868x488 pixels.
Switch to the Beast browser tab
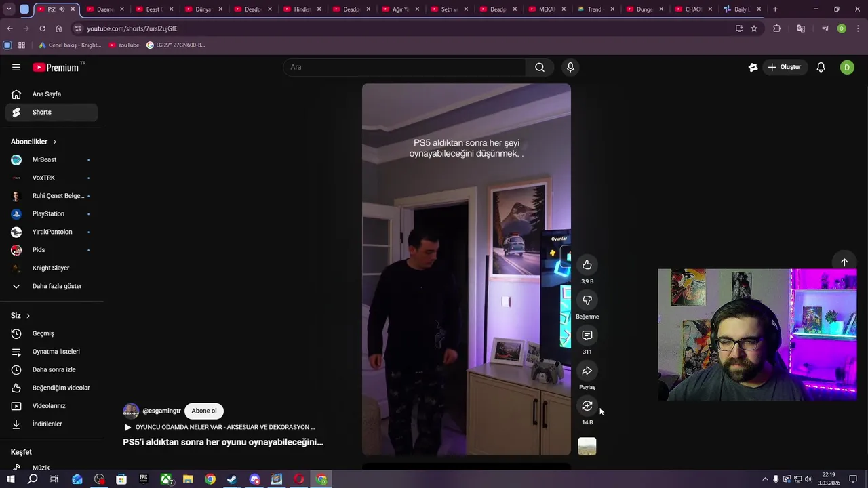point(153,9)
